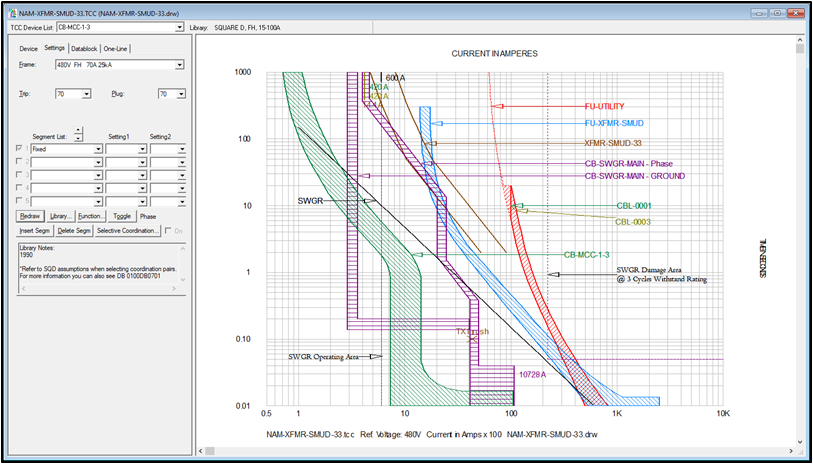
Task: Switch to the One-Line tab
Action: point(116,48)
